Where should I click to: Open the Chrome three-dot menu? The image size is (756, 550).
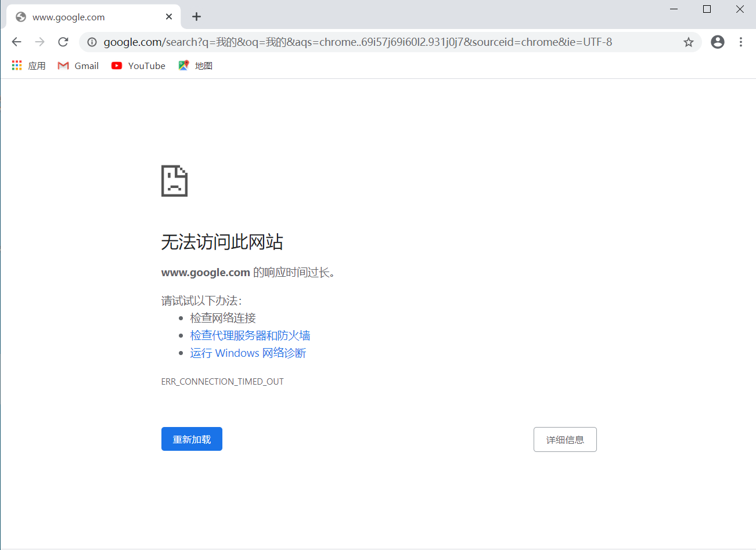tap(741, 42)
